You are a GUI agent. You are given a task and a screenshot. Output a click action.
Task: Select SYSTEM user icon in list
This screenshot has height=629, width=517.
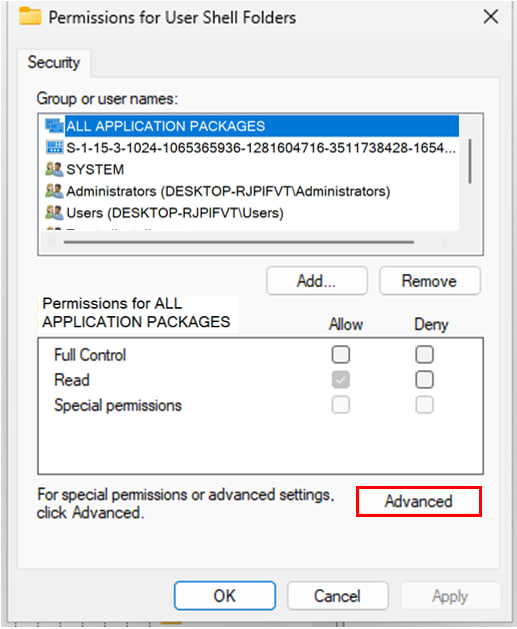(54, 169)
